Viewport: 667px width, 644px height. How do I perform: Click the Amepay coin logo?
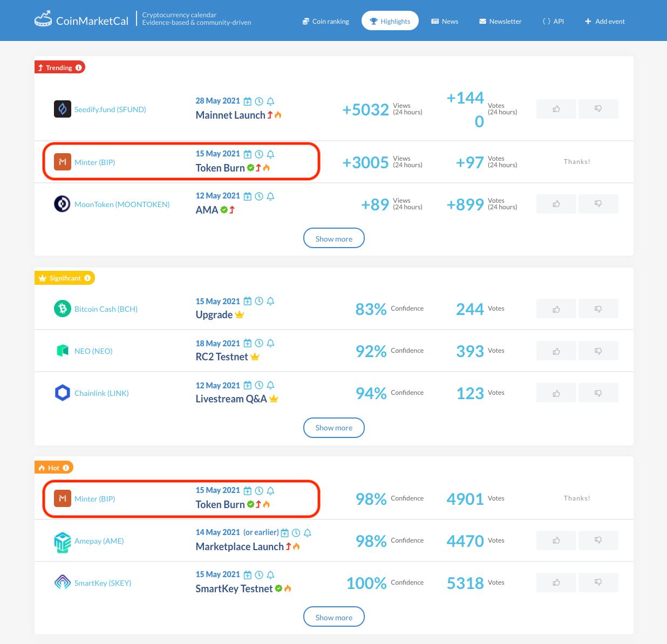point(63,542)
